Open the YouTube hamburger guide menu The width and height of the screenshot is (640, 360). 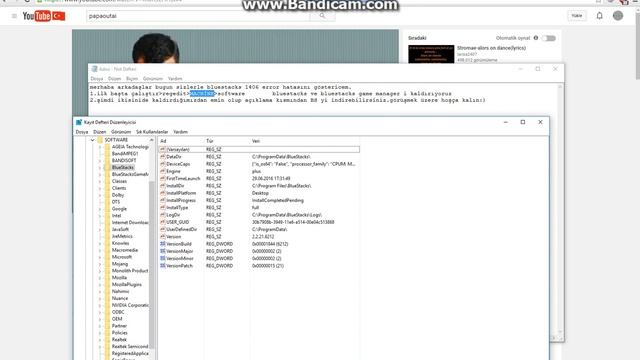tap(14, 16)
